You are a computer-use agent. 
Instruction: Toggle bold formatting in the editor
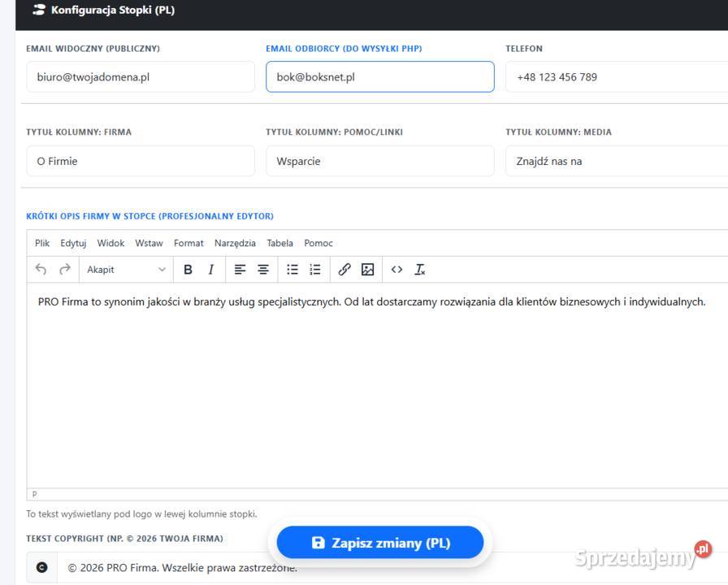pos(188,269)
